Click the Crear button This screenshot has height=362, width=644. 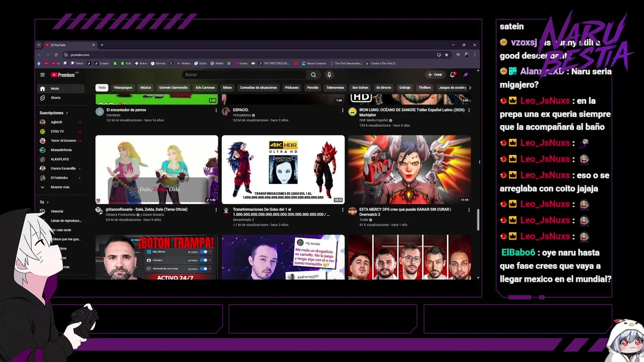click(435, 74)
